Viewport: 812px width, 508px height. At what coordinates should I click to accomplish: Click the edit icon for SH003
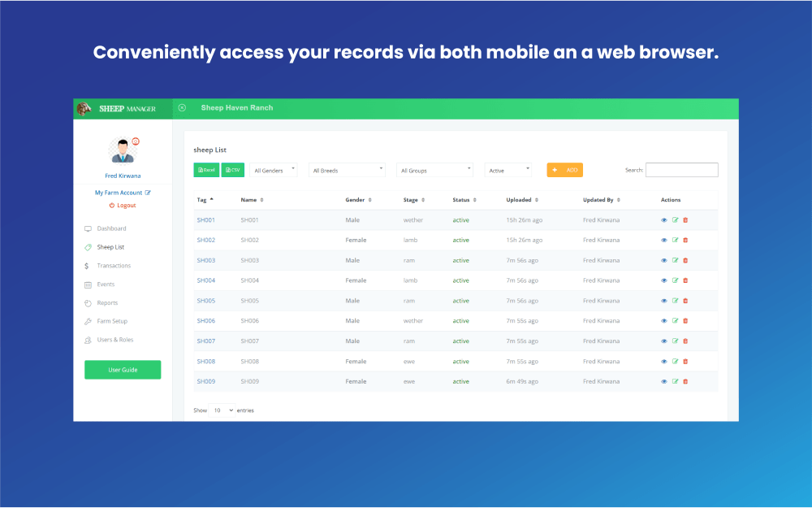tap(675, 260)
